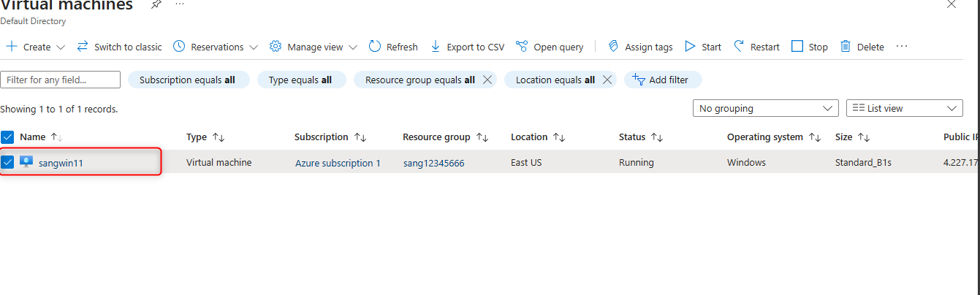Click the Assign tags icon

point(613,47)
